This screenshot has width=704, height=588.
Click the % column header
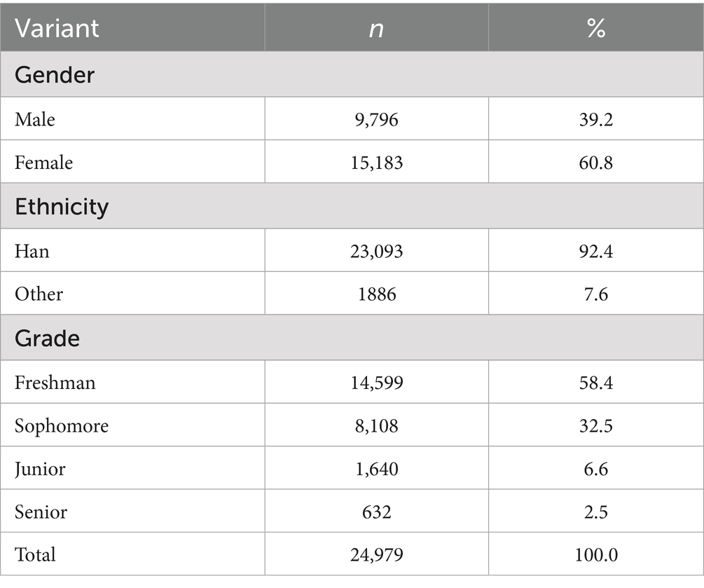click(596, 29)
